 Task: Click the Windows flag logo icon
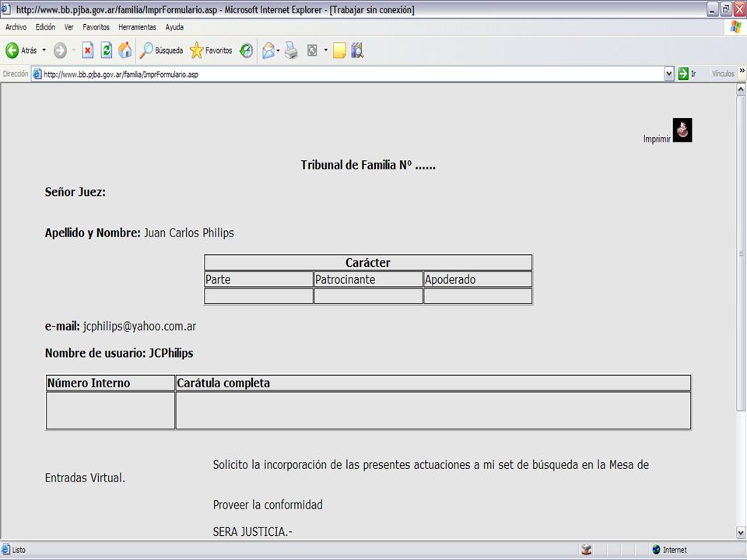[736, 27]
